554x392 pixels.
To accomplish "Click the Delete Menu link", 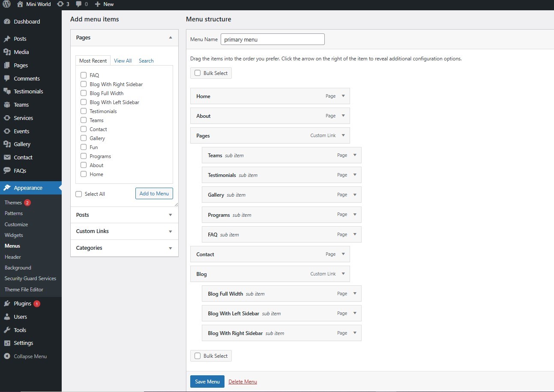I will click(243, 381).
